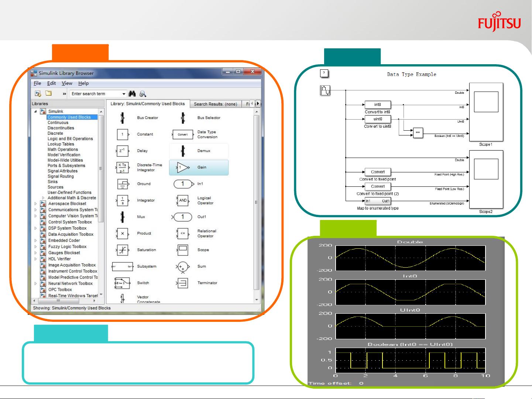This screenshot has height=399, width=532.
Task: Select the Gain block icon
Action: tap(183, 168)
